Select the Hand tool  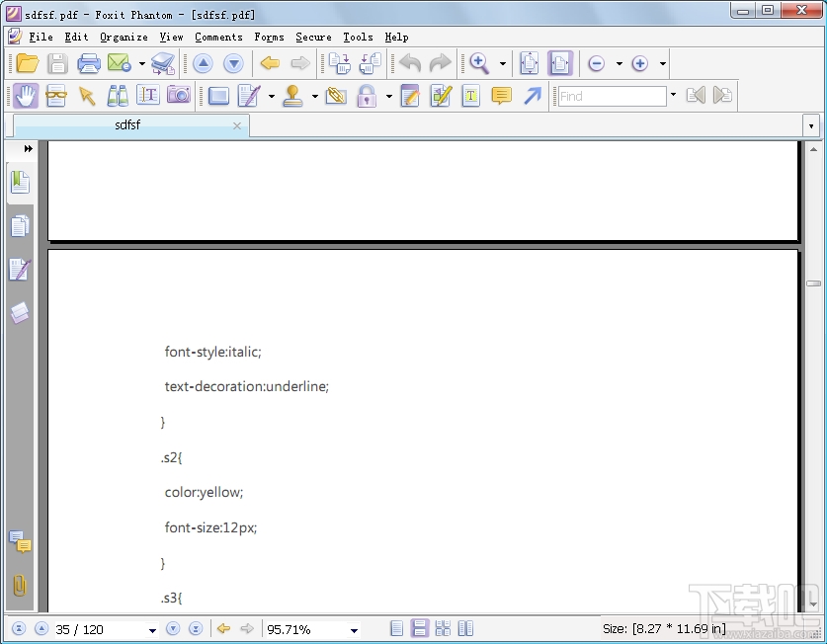pos(26,96)
